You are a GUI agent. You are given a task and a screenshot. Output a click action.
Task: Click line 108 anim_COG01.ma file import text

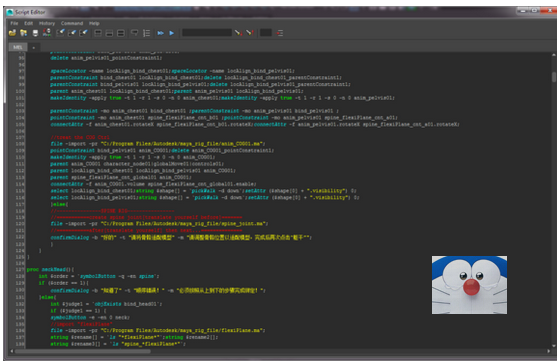point(158,144)
